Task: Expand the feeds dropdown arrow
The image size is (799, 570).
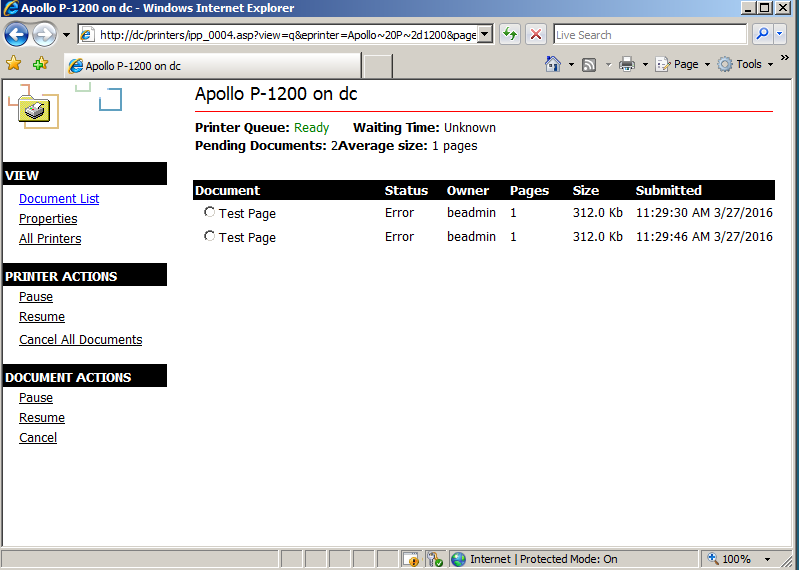Action: [x=608, y=65]
